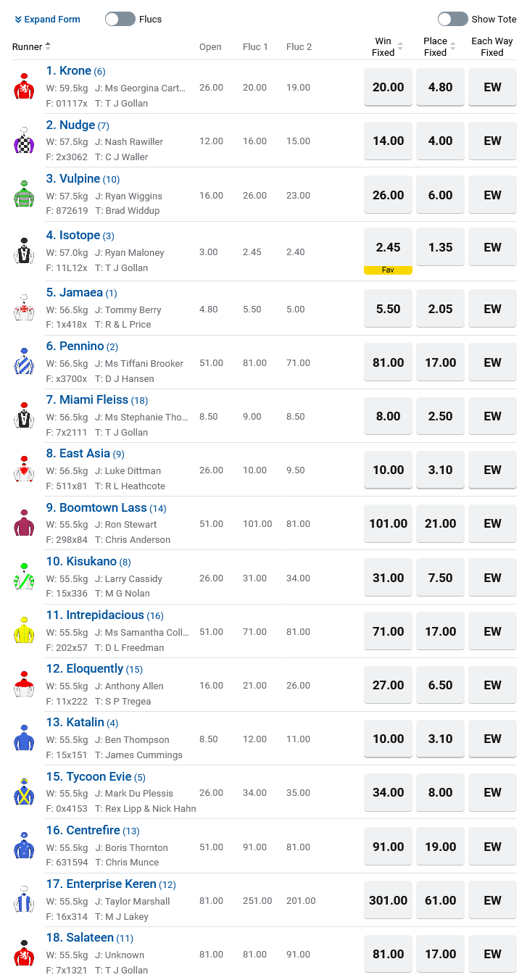The height and width of the screenshot is (980, 527).
Task: Select Jamaea place odds 2.05
Action: (x=440, y=309)
